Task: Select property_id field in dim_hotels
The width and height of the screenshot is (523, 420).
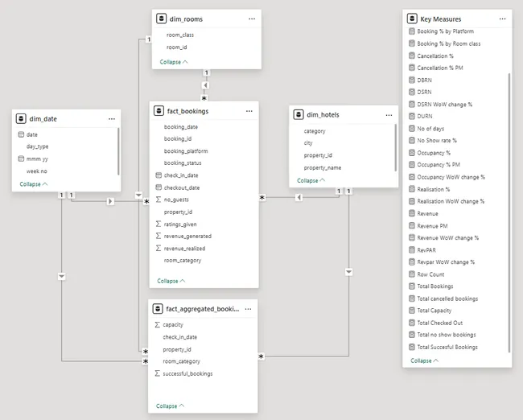Action: [318, 155]
